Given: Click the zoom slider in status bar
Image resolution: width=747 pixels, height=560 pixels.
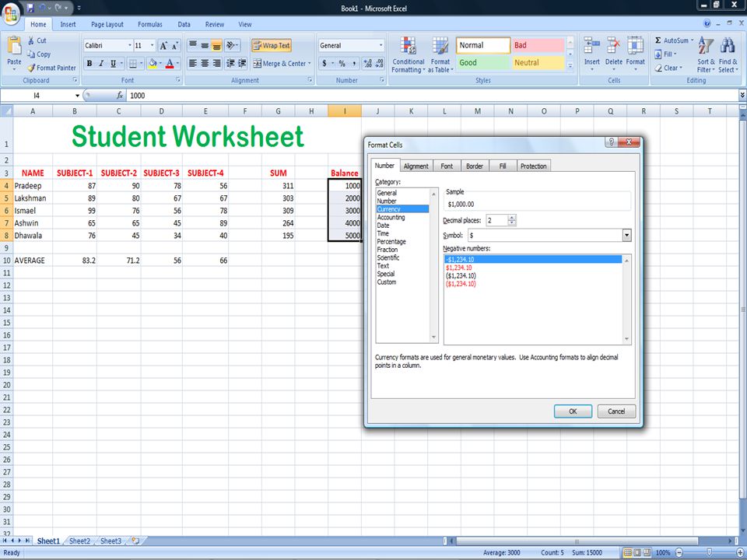Looking at the screenshot, I should click(x=709, y=553).
